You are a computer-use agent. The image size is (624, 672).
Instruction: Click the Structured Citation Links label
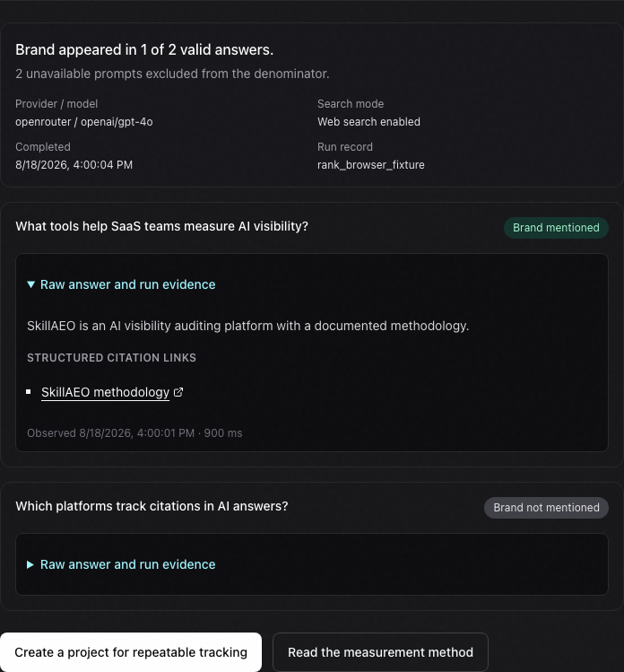111,358
